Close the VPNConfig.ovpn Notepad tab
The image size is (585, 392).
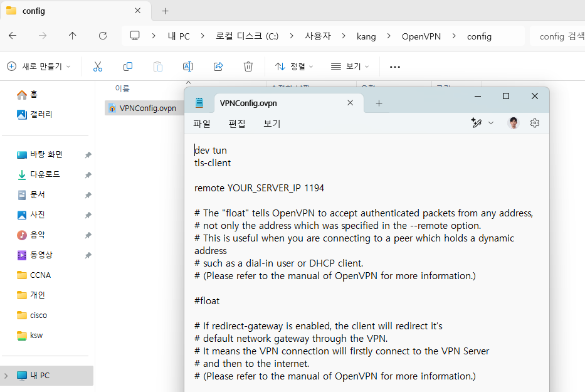350,103
